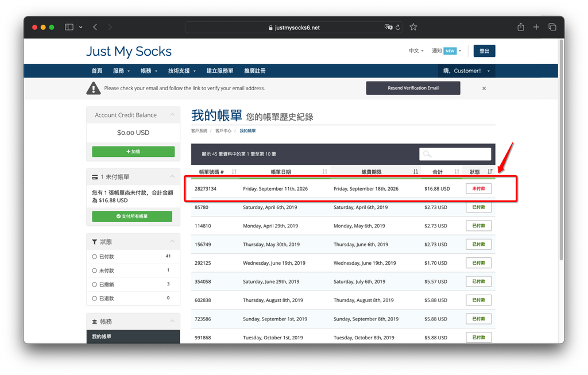Click the translate page icon
Viewport: 588px width, 375px height.
point(389,27)
